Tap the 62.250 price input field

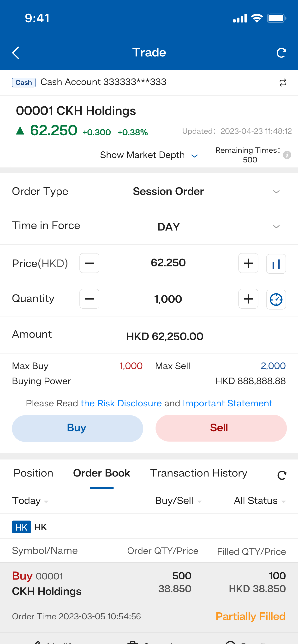point(168,263)
